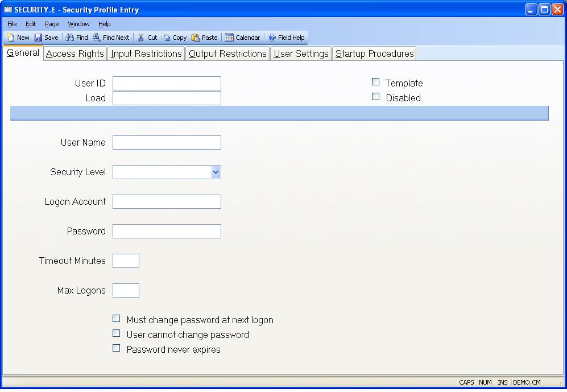Click the Find Next toolbar icon
This screenshot has width=567, height=392.
(x=97, y=38)
